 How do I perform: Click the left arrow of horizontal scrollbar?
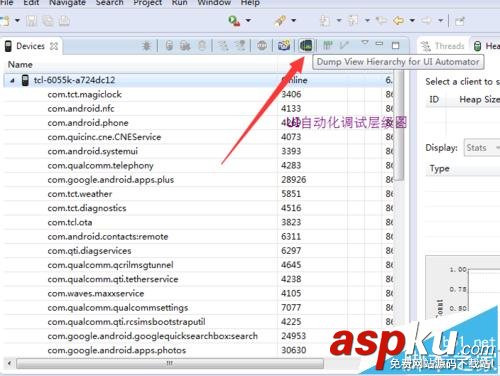[x=9, y=363]
